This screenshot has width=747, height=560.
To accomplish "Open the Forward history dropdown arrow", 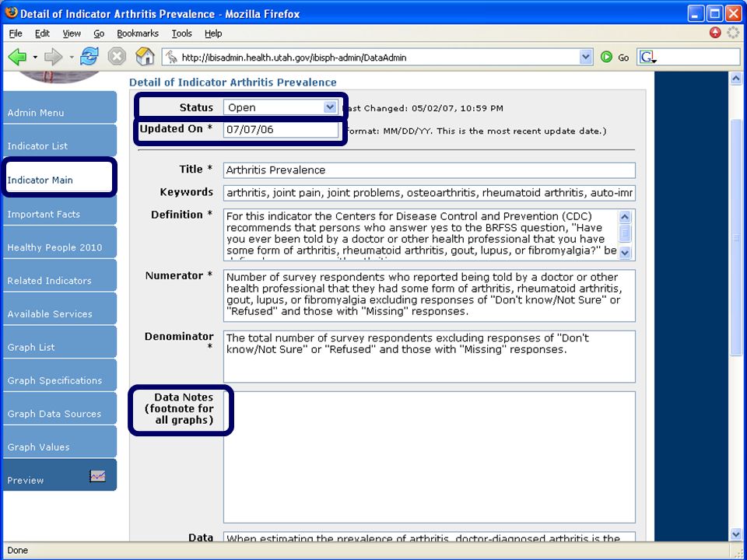I will click(x=72, y=58).
